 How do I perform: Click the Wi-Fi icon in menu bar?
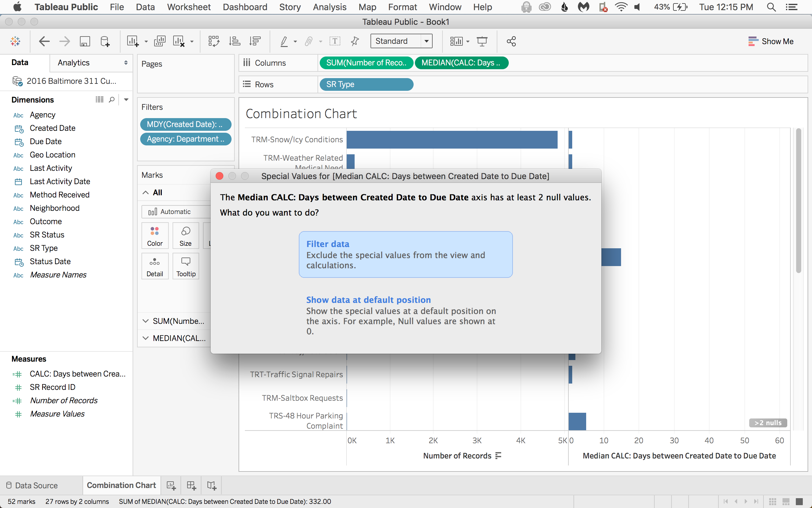point(621,7)
